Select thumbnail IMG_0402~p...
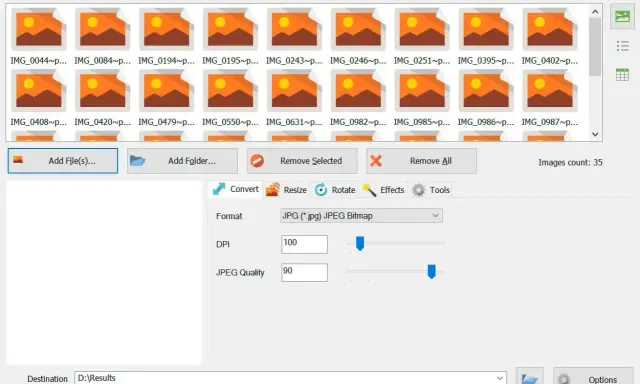The width and height of the screenshot is (640, 384). pos(550,37)
